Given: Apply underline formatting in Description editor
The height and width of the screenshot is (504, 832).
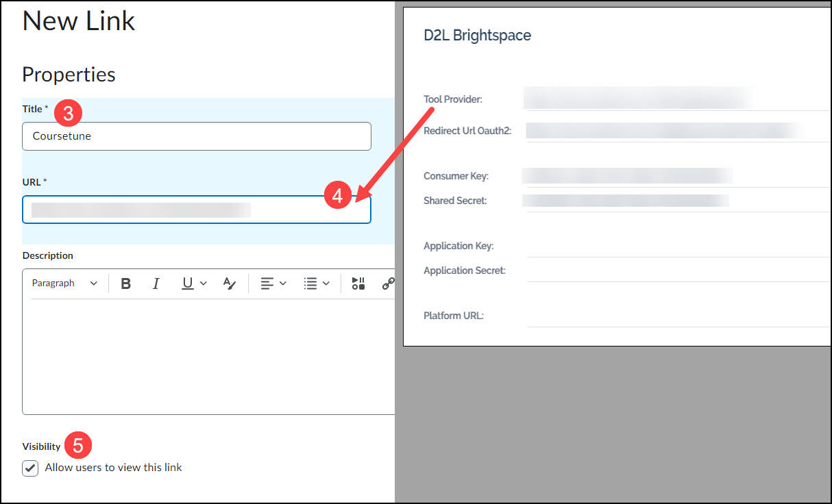Looking at the screenshot, I should (187, 283).
